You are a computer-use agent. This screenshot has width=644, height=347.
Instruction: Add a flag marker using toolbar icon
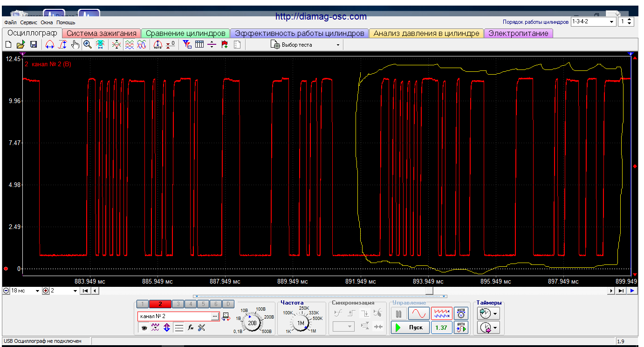coord(225,44)
